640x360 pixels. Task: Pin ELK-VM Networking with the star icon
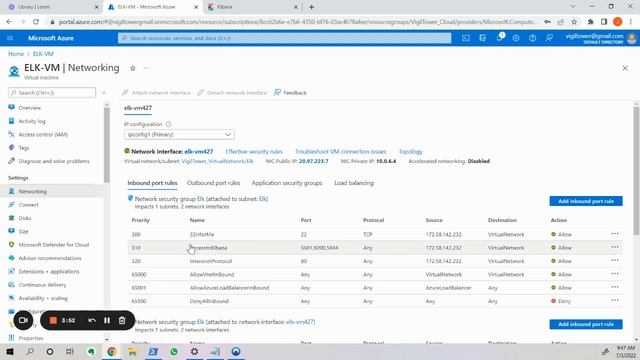pos(133,68)
